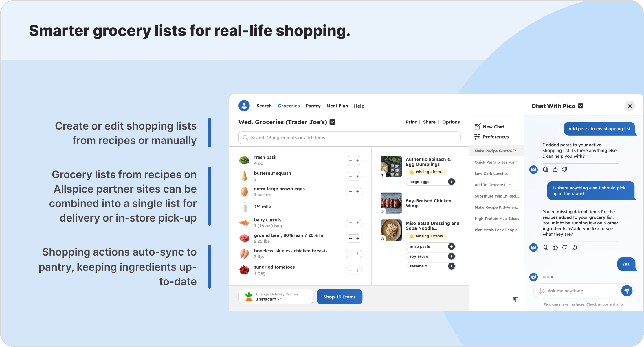Toggle the chat sidebar panel icon
Screen dimensions: 644x347
tap(515, 300)
